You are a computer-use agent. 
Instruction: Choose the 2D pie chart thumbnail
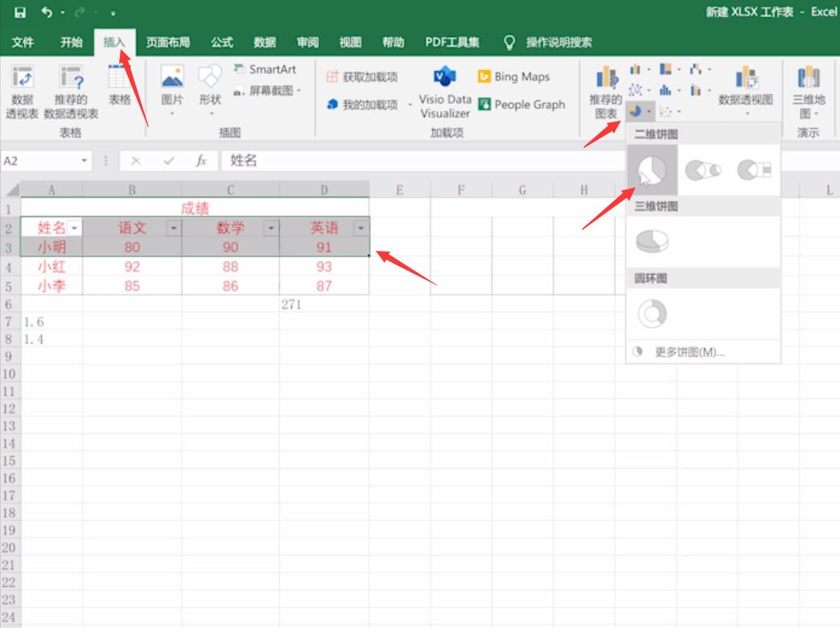pos(653,170)
